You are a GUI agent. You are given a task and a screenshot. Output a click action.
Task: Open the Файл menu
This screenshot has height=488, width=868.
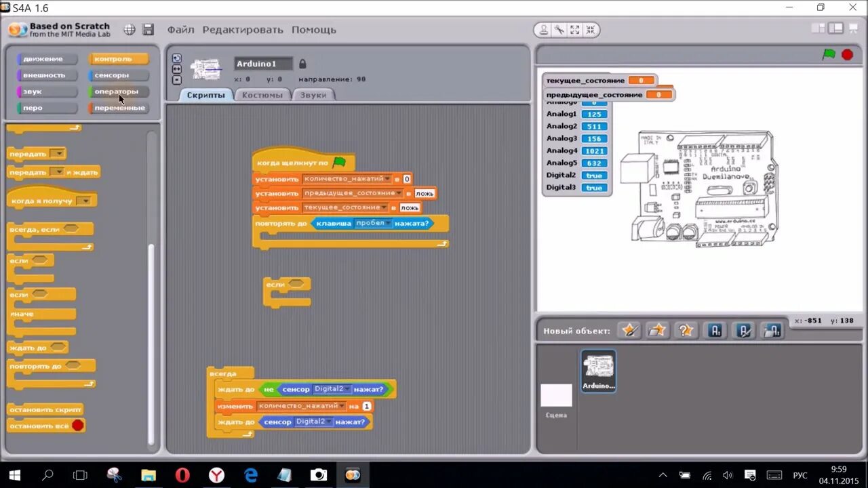(180, 30)
